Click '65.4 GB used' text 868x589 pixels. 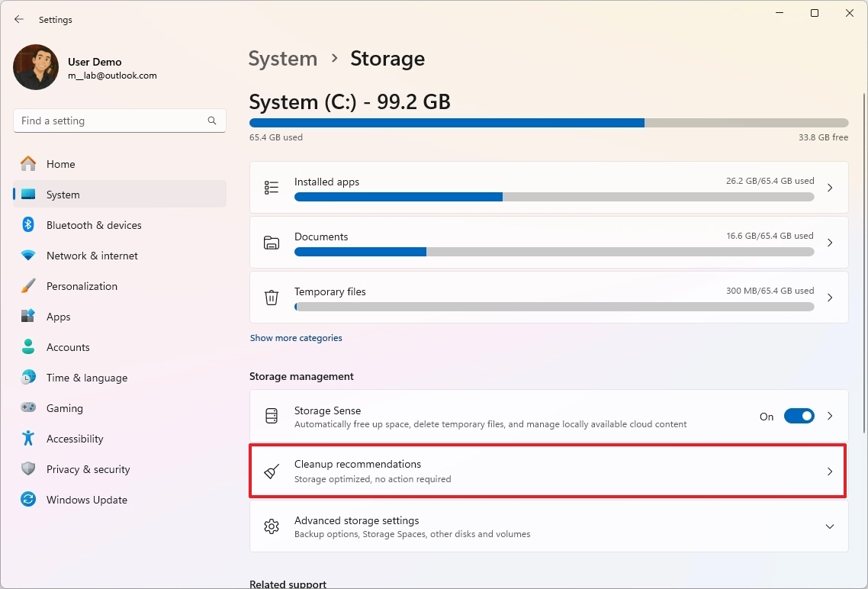click(275, 137)
